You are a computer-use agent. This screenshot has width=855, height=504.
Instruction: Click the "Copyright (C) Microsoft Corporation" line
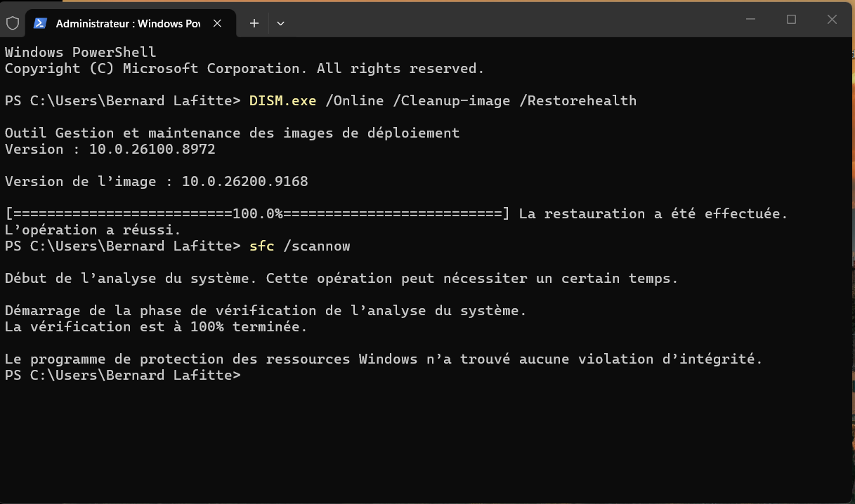[x=244, y=68]
